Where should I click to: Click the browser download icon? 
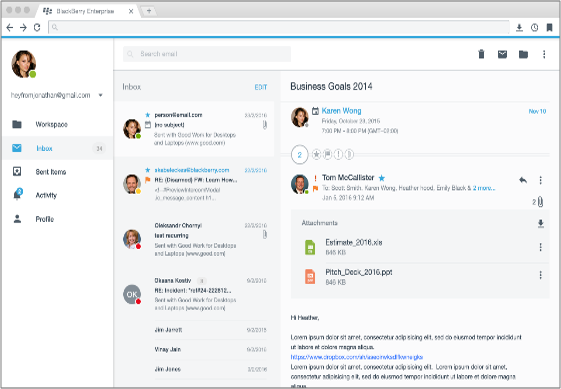pos(519,28)
